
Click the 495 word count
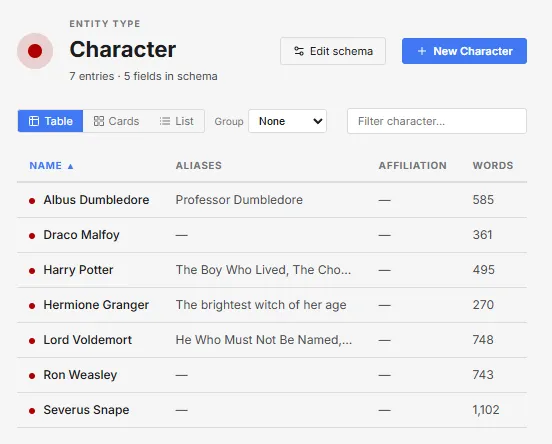(x=483, y=270)
